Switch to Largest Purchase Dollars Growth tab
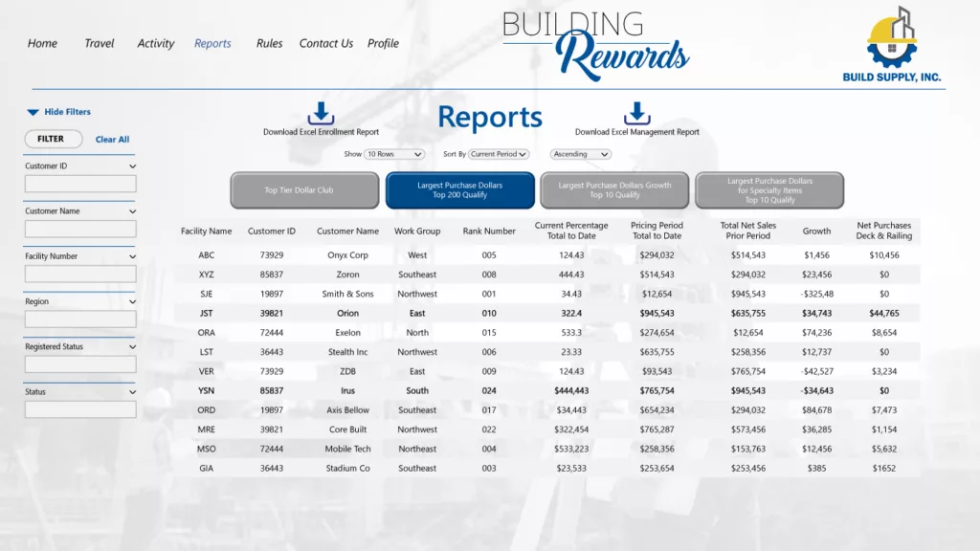Screen dimensions: 980x551 614,190
